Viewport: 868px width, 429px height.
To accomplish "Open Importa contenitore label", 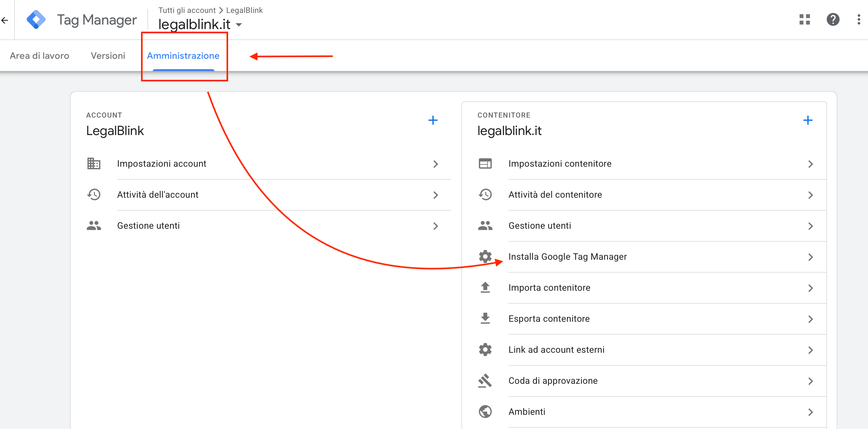I will 549,288.
